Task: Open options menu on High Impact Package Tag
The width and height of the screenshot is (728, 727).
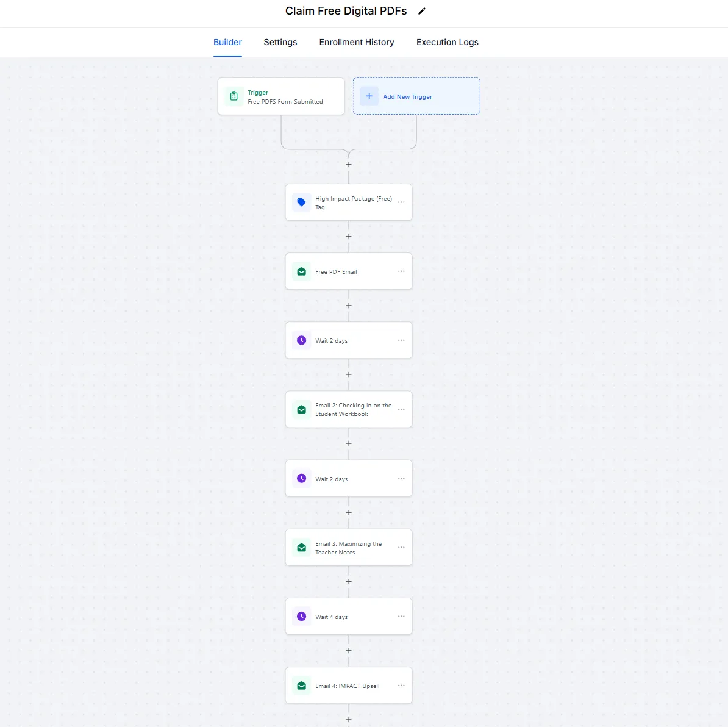Action: (x=401, y=202)
